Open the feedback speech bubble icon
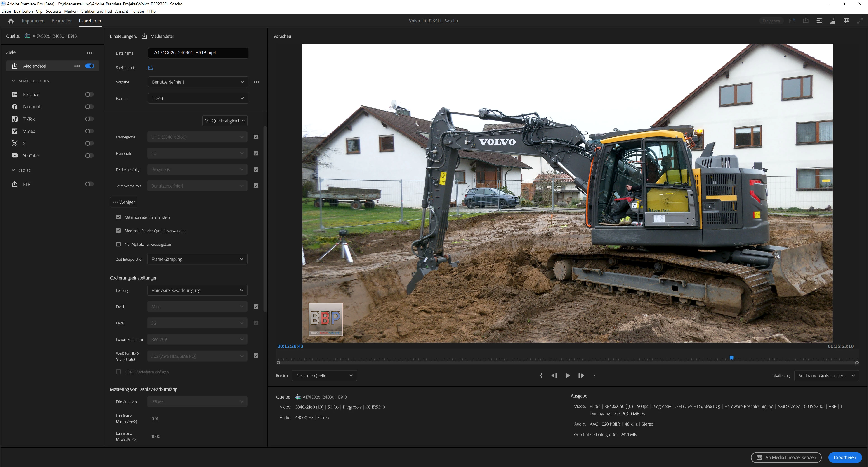The width and height of the screenshot is (868, 467). (x=846, y=21)
